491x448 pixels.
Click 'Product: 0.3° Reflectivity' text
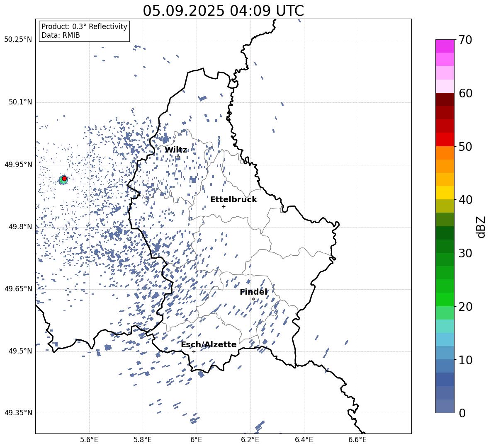pyautogui.click(x=84, y=26)
